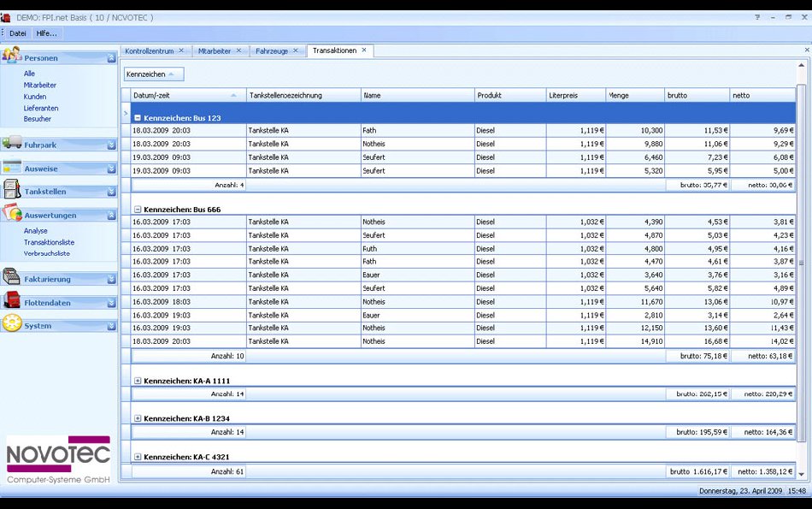This screenshot has height=509, width=812.
Task: Click the Personen people icon in sidebar
Action: pyautogui.click(x=11, y=56)
